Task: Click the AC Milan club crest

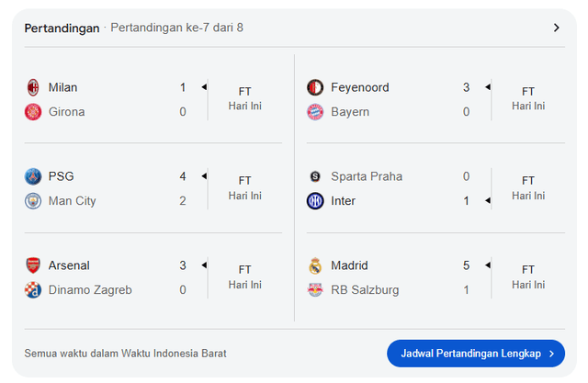Action: pos(33,87)
